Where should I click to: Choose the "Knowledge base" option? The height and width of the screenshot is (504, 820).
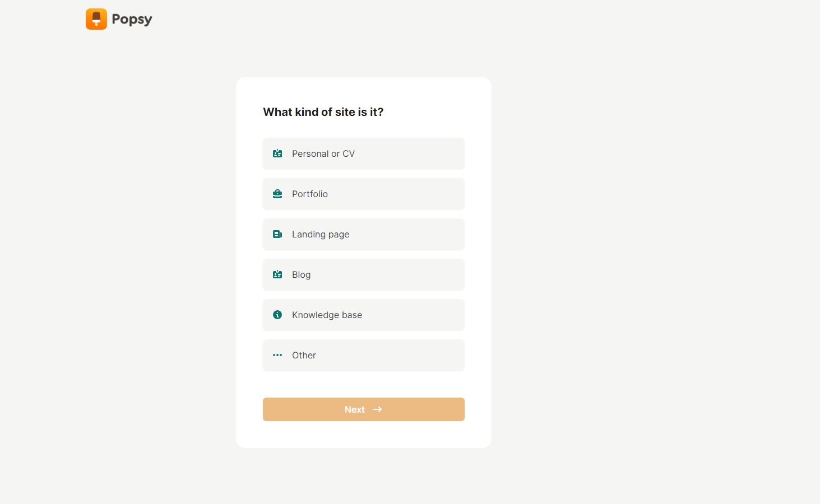point(363,315)
